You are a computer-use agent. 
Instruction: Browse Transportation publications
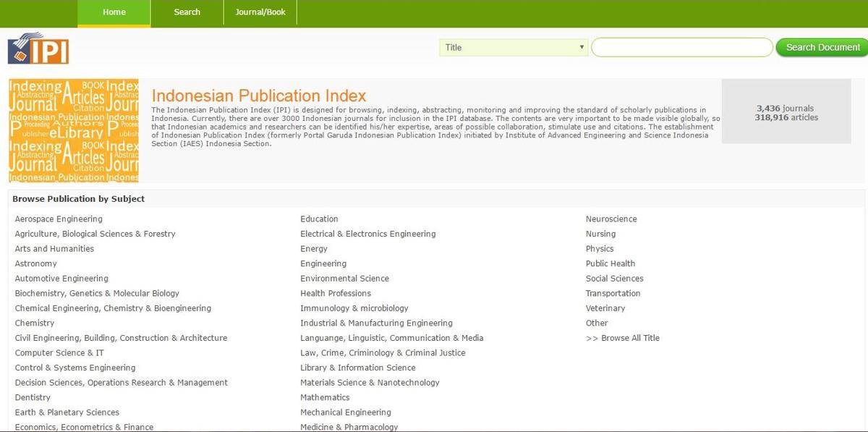(613, 293)
